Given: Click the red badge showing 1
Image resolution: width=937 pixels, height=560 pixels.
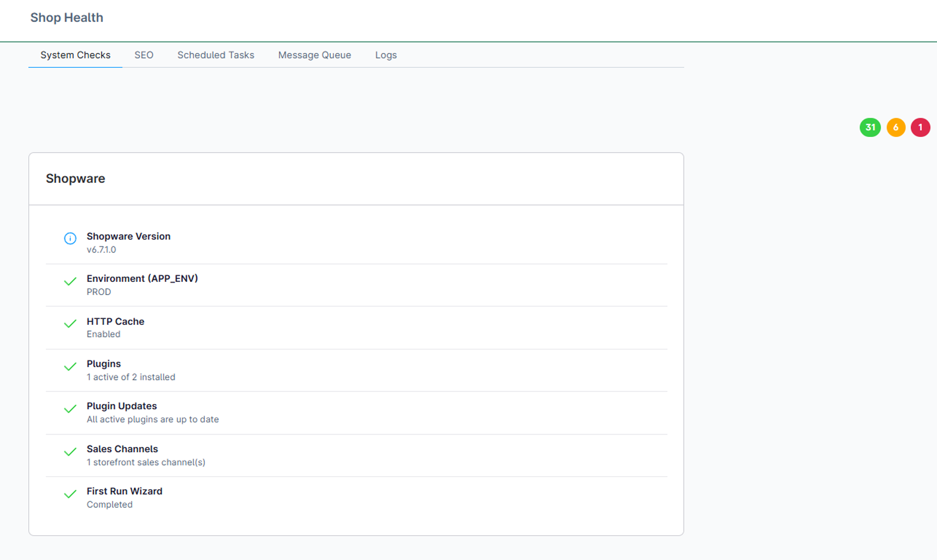Looking at the screenshot, I should [x=920, y=127].
